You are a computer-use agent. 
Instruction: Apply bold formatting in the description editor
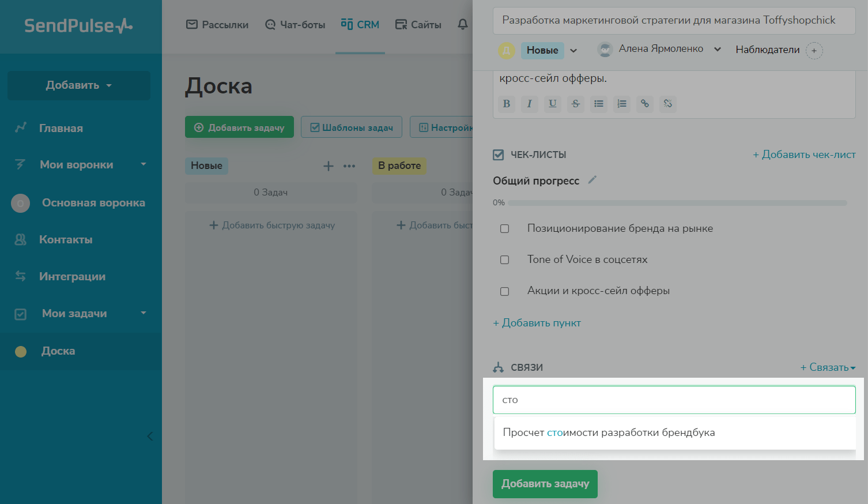pyautogui.click(x=507, y=104)
